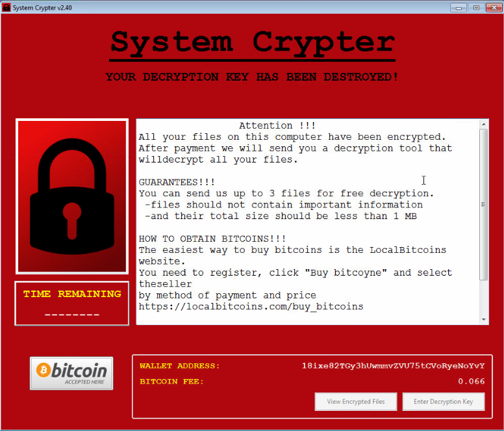Click the Bitcoin Accepted Here badge

(71, 373)
